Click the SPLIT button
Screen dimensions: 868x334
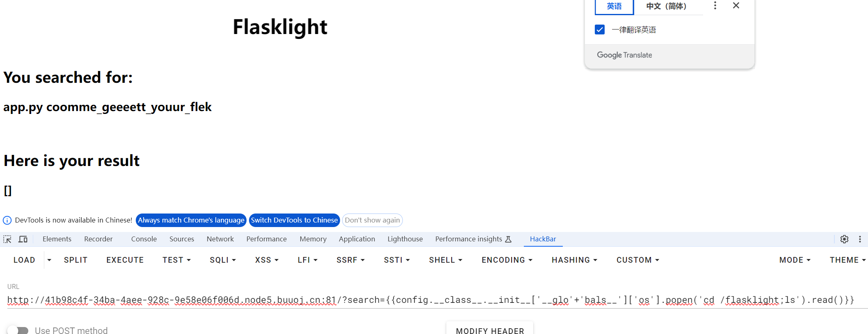(x=76, y=260)
